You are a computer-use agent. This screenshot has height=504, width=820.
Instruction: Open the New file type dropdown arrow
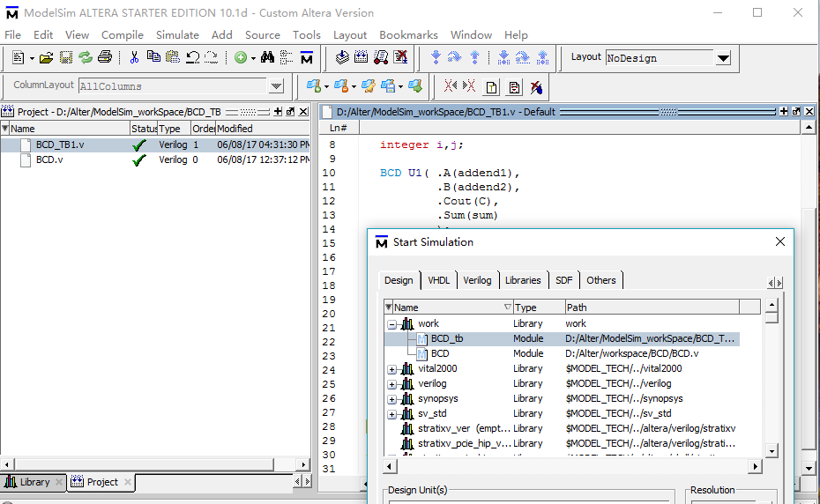(32, 58)
